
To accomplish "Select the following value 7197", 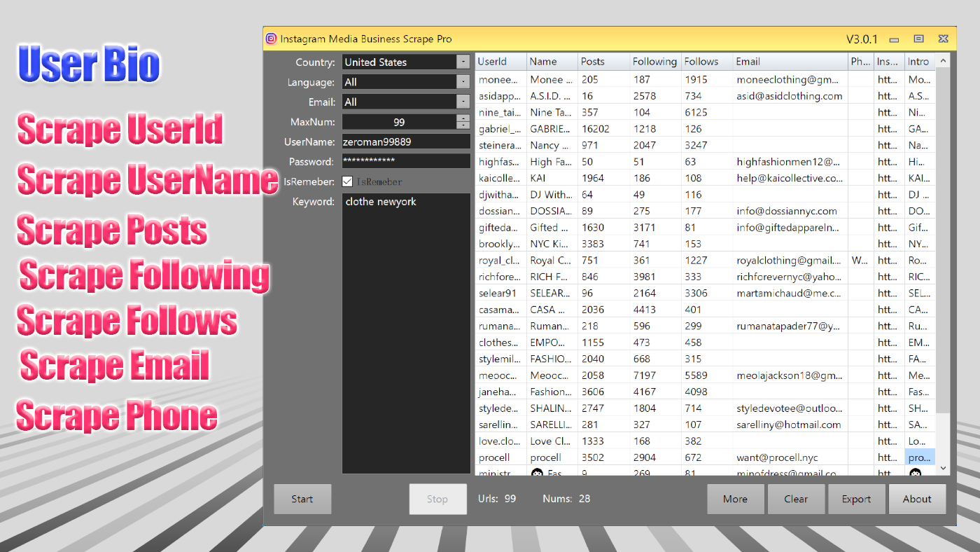I will pyautogui.click(x=655, y=375).
